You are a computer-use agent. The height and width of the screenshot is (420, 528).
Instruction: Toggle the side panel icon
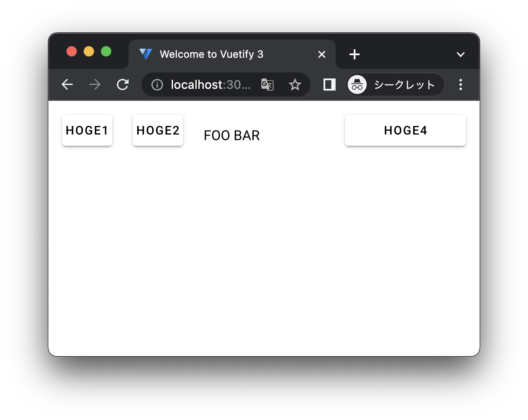click(330, 85)
